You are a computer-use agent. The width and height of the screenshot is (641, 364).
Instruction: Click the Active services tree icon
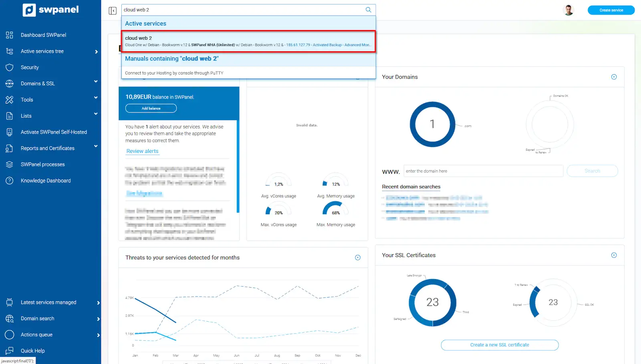tap(10, 51)
